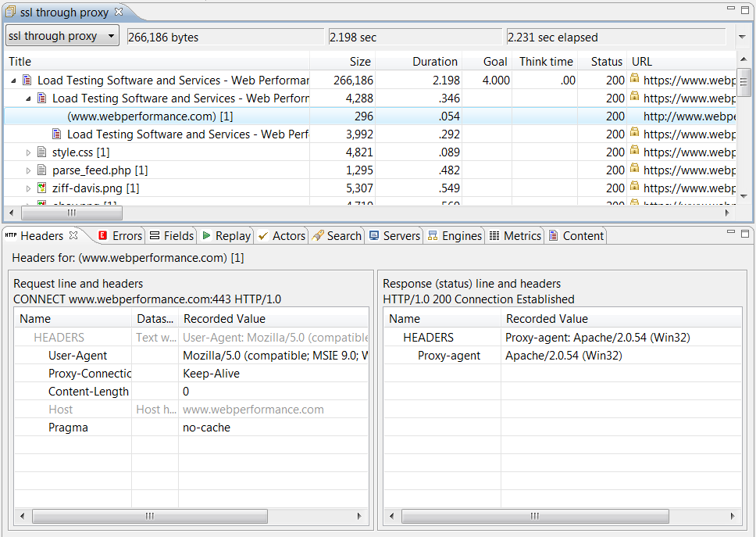Click the 266,186 bytes field
756x537 pixels.
click(x=226, y=37)
